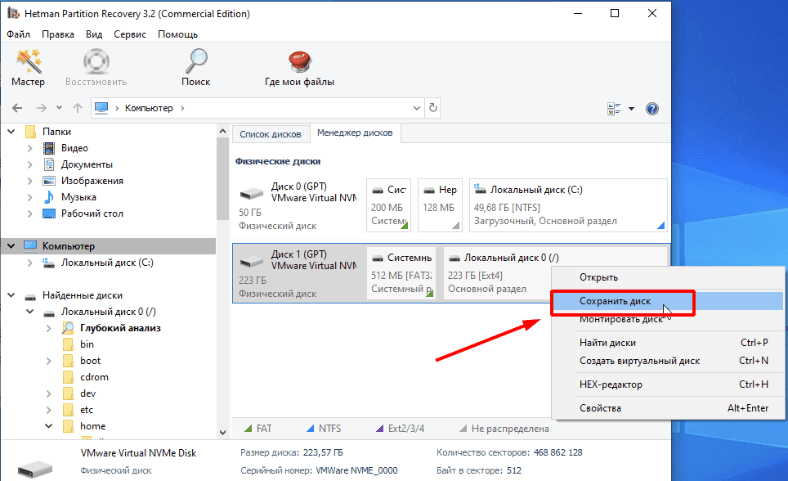
Task: Click the tree scrollbar down arrow
Action: click(x=223, y=433)
